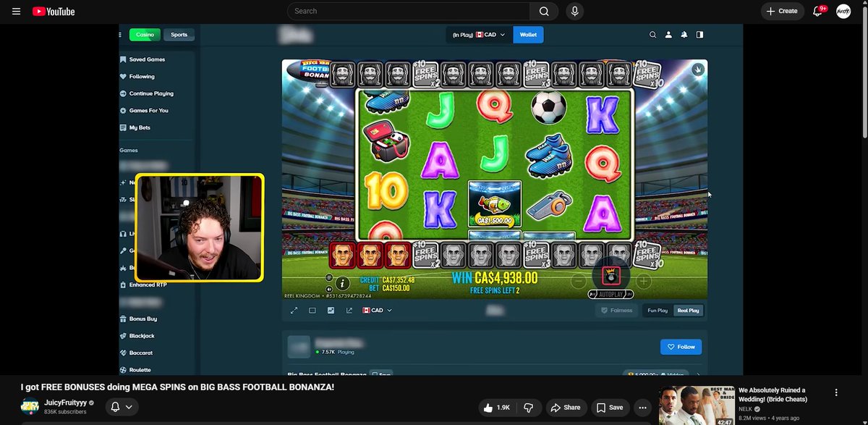Open the JuicyFruityyy channel name
This screenshot has height=425, width=868.
click(67, 403)
